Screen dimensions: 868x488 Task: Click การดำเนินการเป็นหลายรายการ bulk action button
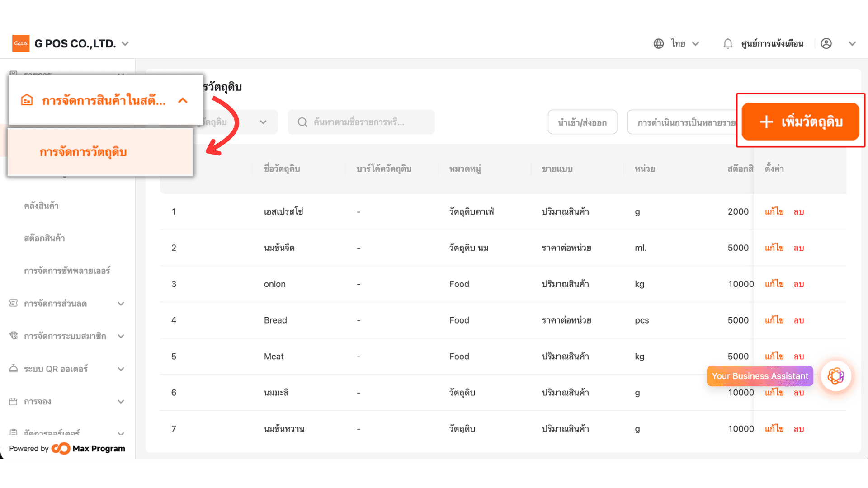pyautogui.click(x=683, y=122)
